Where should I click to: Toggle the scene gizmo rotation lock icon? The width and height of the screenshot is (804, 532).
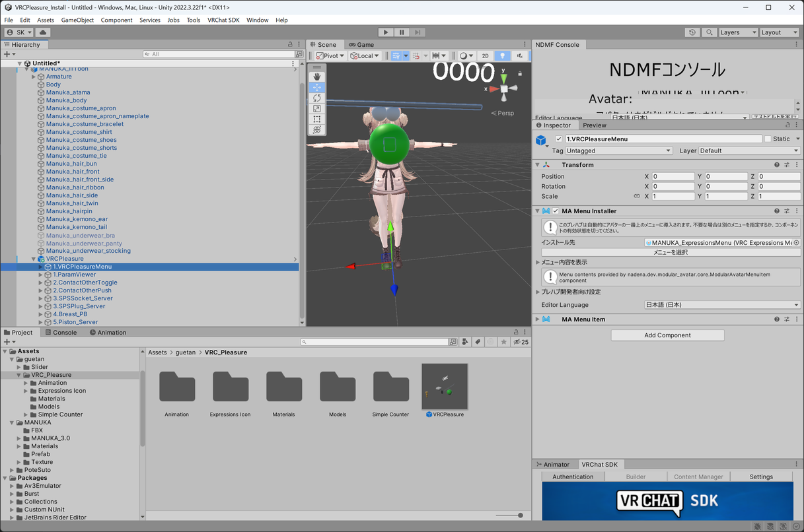[520, 73]
